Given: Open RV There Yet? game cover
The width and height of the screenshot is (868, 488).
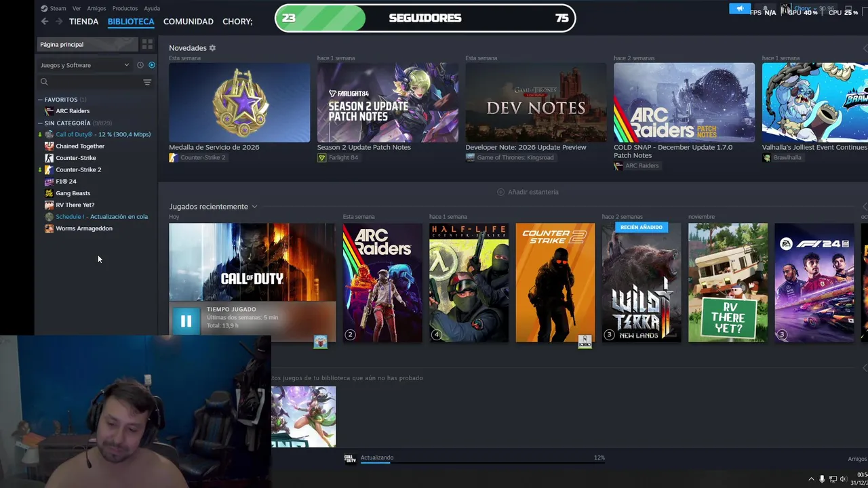Looking at the screenshot, I should point(728,283).
